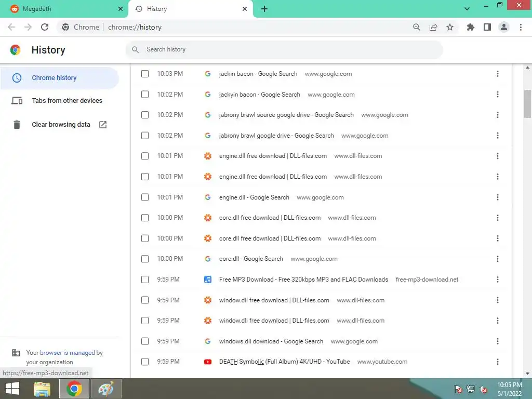Click the forward navigation arrow
The width and height of the screenshot is (532, 399).
point(28,27)
